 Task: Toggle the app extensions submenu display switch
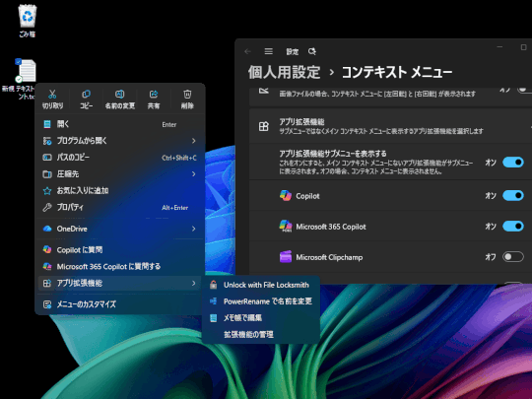click(513, 163)
